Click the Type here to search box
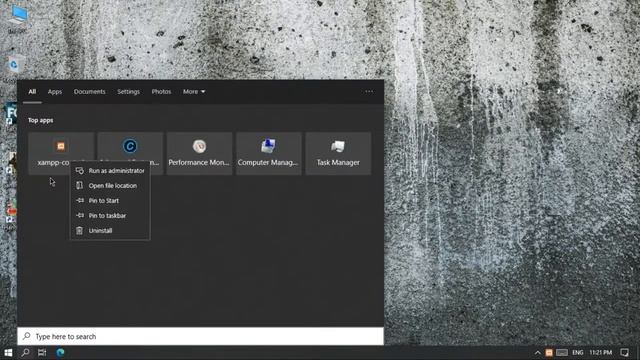640x360 pixels. [200, 336]
